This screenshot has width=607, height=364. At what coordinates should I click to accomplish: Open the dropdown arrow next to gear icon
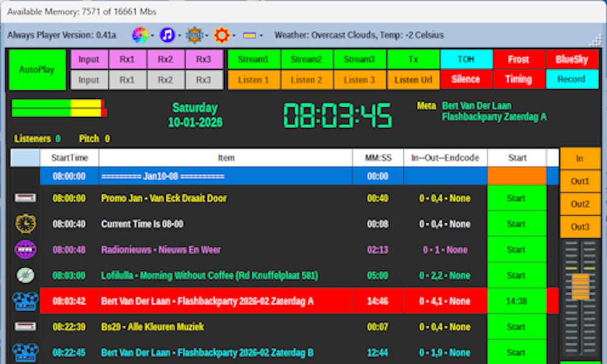coord(234,36)
